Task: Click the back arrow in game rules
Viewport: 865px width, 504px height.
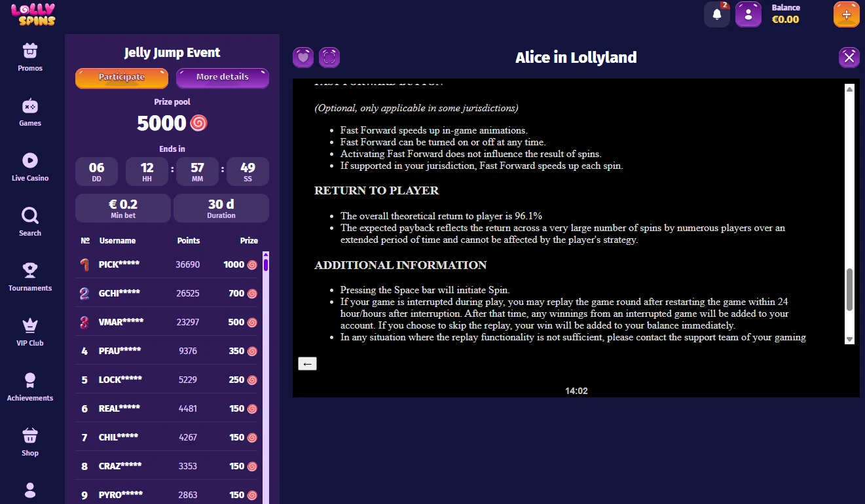Action: pos(307,363)
